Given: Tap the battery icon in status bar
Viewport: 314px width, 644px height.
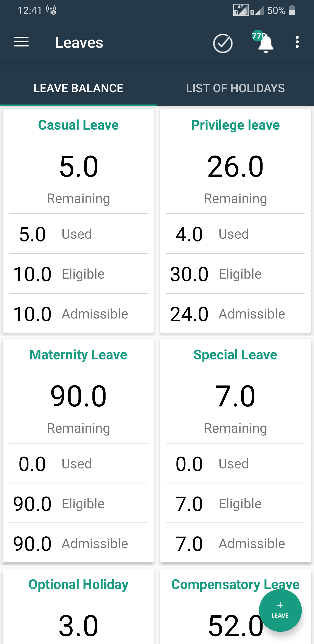Looking at the screenshot, I should [292, 10].
